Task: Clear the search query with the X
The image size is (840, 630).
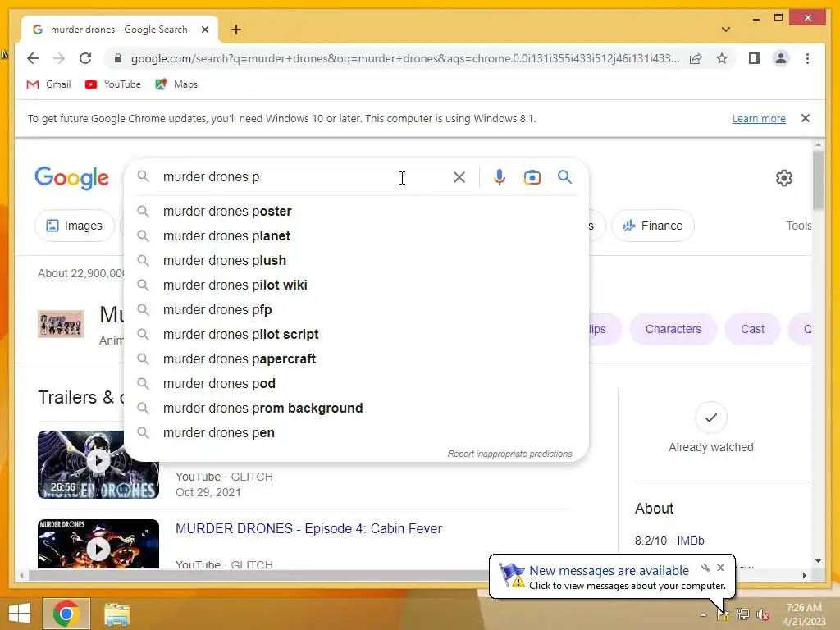Action: 459,177
